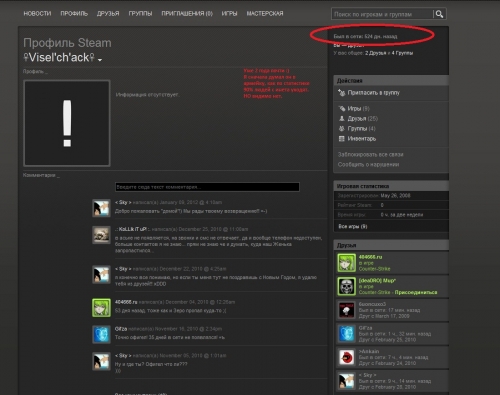Image resolution: width=500 pixels, height=395 pixels.
Task: Click the >Ankain avatar in friends list
Action: tap(346, 357)
